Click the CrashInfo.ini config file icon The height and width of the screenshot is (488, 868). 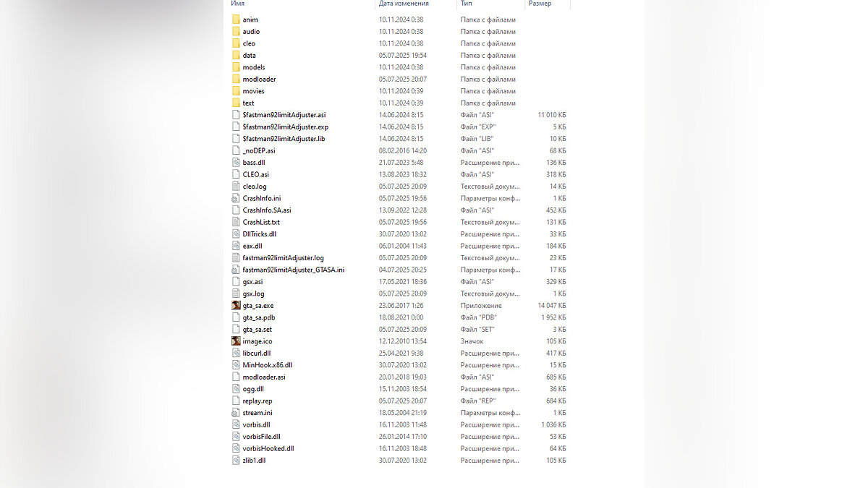[x=236, y=198]
